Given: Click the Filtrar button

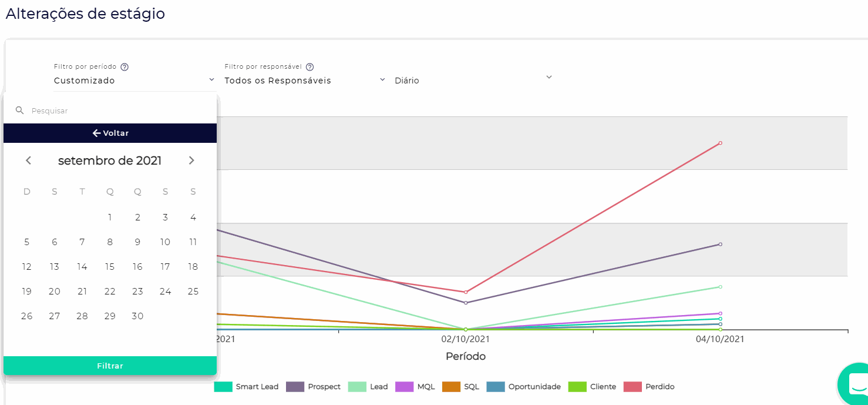Looking at the screenshot, I should [x=110, y=366].
